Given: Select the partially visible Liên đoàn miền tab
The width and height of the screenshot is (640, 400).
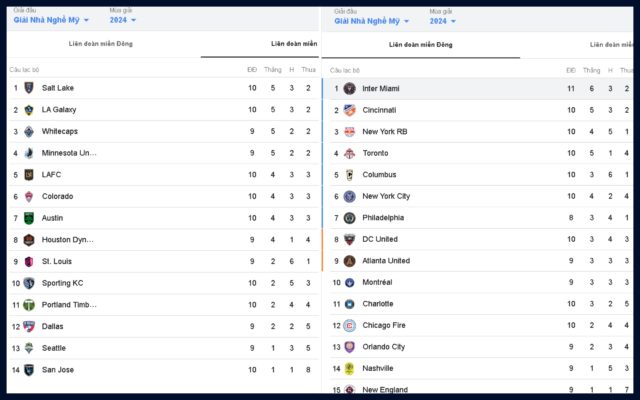Looking at the screenshot, I should 294,44.
